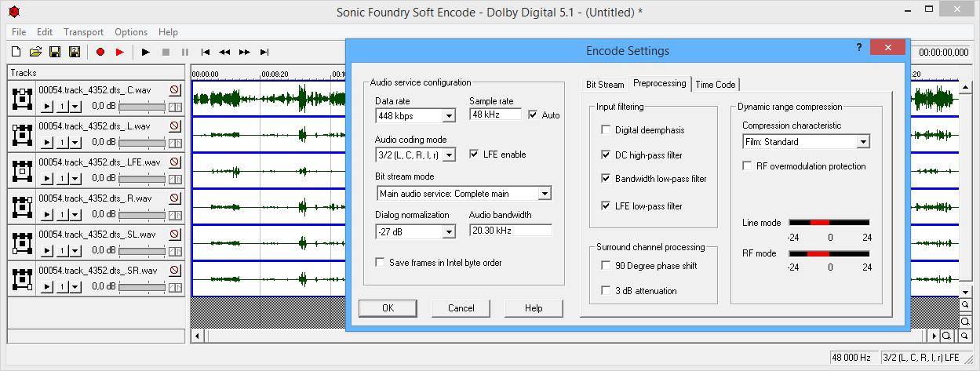Click the Fast Forward transport button
Screen dimensions: 980x371
coord(244,52)
